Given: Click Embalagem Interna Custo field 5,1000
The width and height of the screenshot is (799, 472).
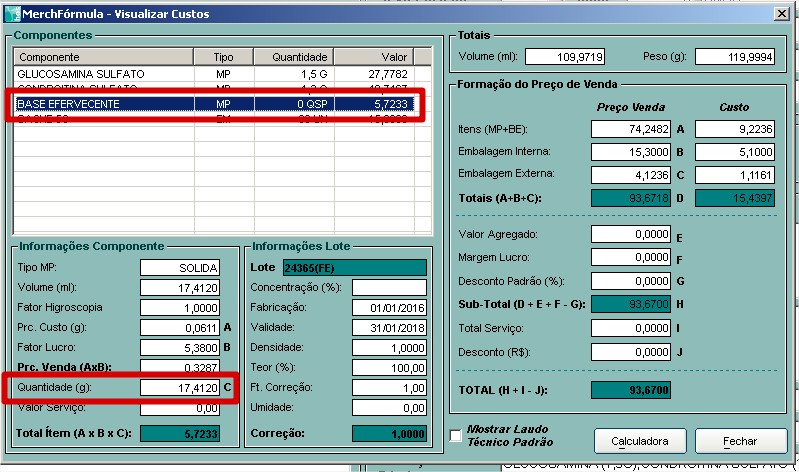Looking at the screenshot, I should click(x=735, y=152).
